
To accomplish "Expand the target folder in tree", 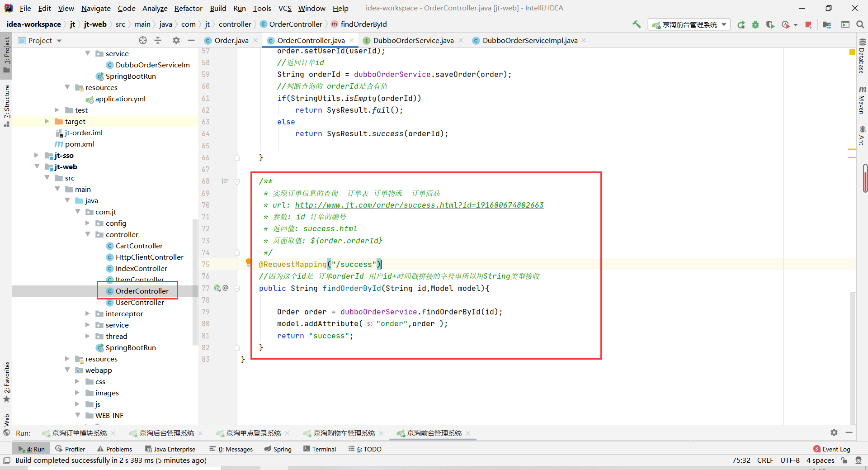I will click(47, 121).
